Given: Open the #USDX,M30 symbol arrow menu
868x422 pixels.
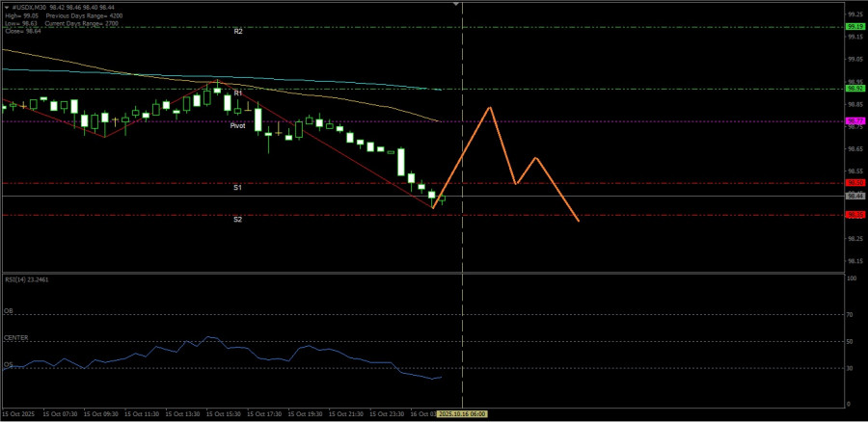Looking at the screenshot, I should coord(6,6).
